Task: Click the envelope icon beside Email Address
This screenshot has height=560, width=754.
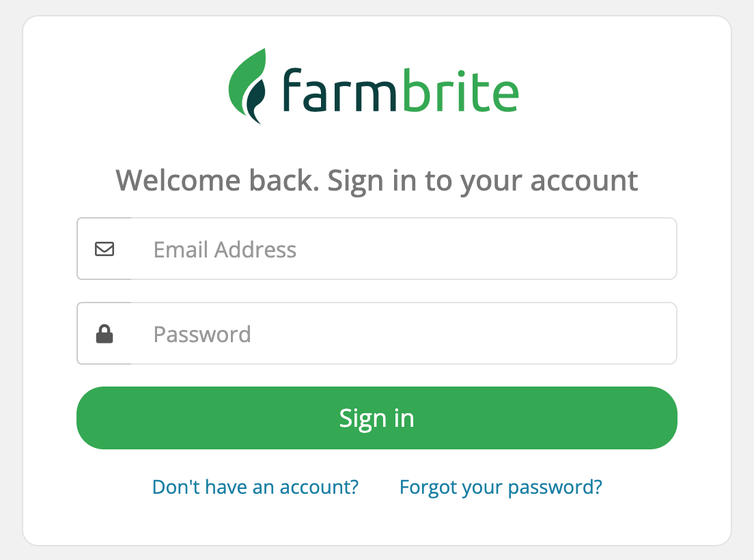Action: click(104, 249)
